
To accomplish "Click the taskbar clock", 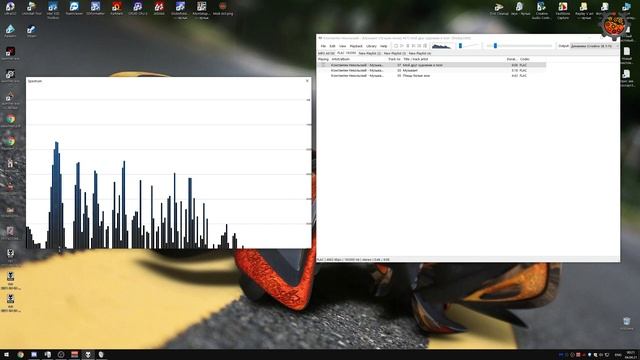I will 631,355.
